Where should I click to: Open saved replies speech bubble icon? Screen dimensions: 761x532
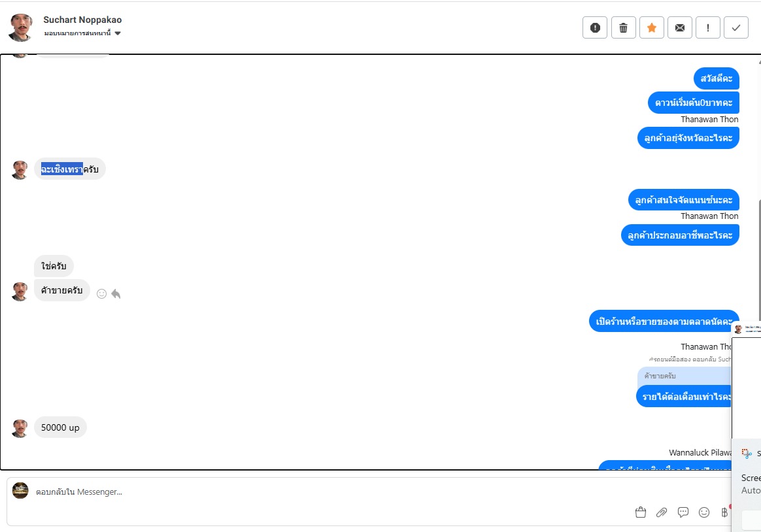click(683, 512)
